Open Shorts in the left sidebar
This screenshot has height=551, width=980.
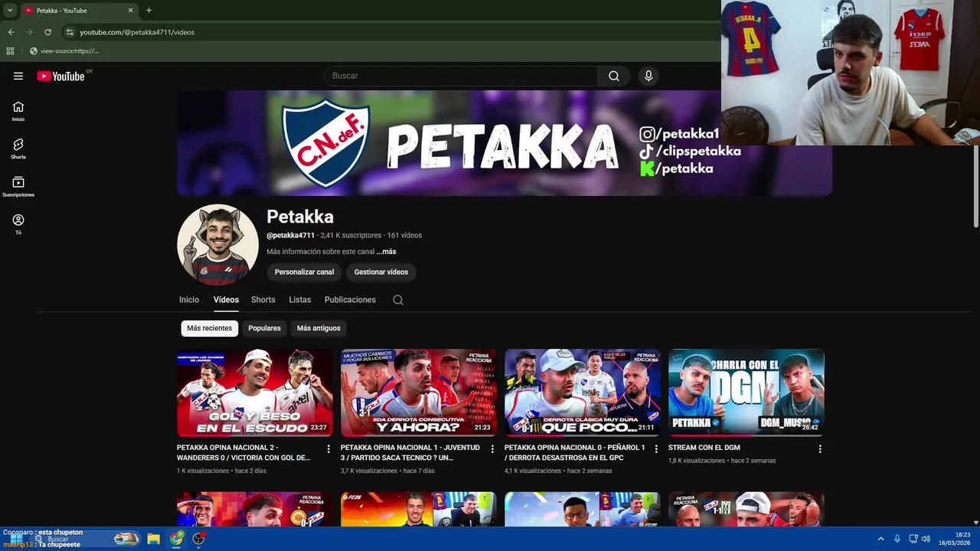pyautogui.click(x=18, y=148)
